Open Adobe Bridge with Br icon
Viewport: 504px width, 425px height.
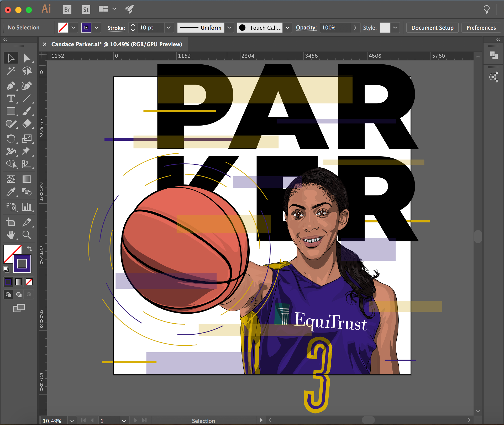coord(67,10)
